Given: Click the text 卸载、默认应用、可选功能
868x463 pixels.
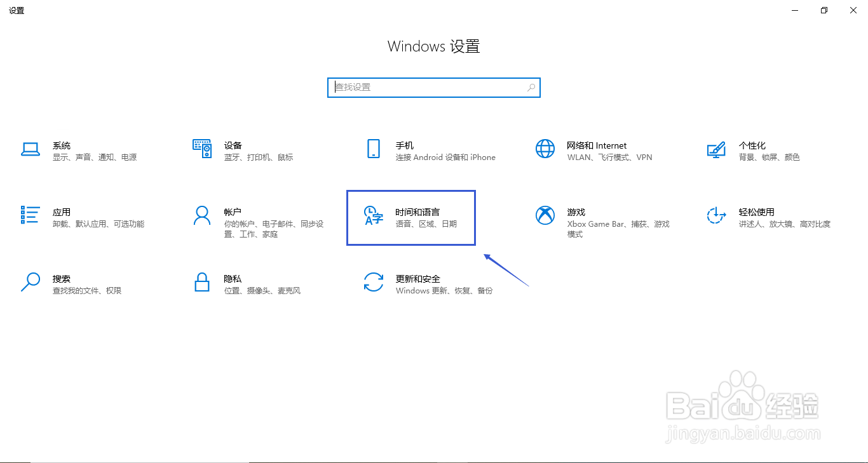Looking at the screenshot, I should pyautogui.click(x=98, y=224).
